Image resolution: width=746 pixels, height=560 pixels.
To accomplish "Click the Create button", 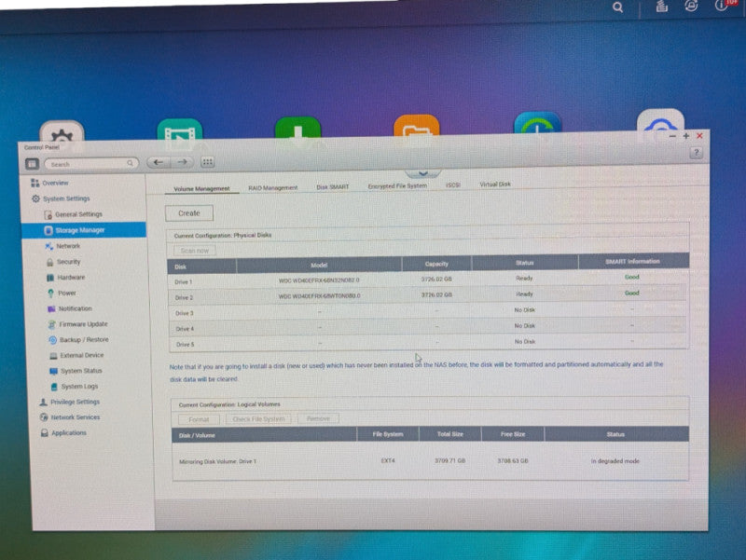I will (x=189, y=213).
